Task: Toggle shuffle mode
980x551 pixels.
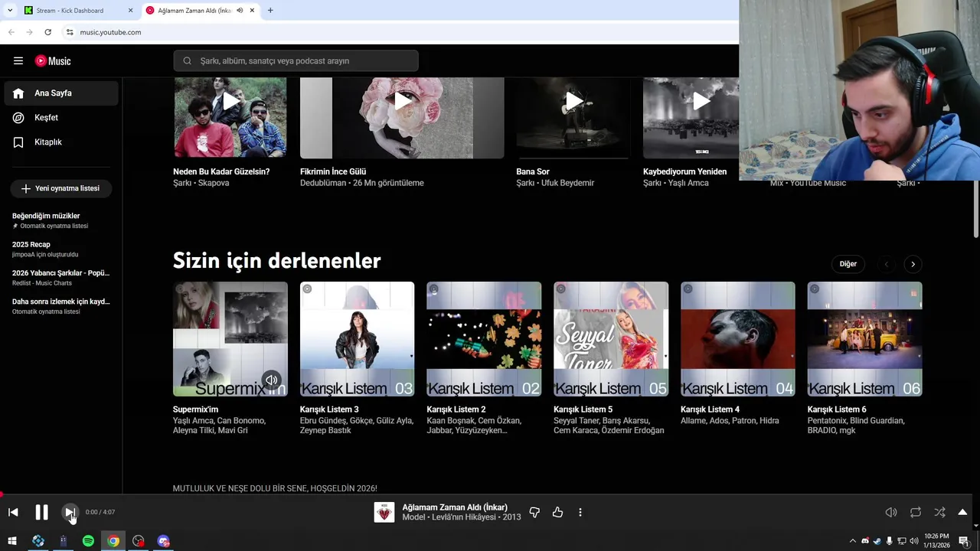Action: tap(939, 512)
